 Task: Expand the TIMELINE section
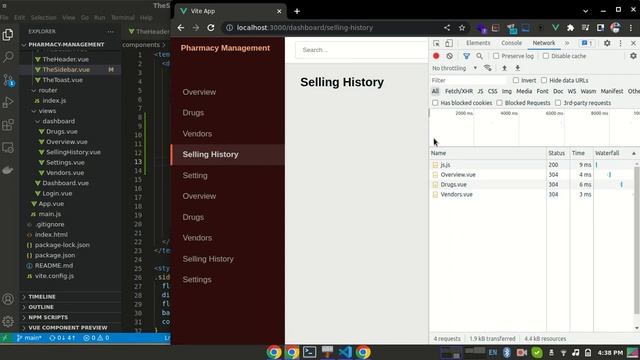[42, 297]
